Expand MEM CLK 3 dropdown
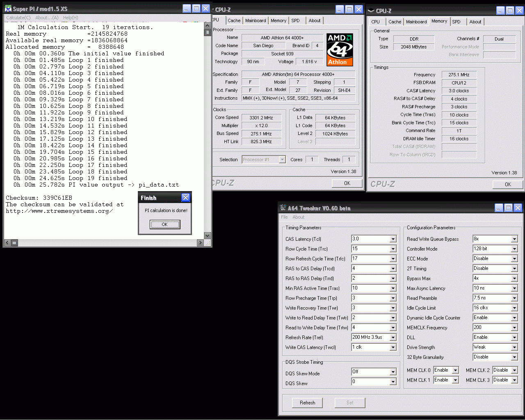 coord(514,380)
